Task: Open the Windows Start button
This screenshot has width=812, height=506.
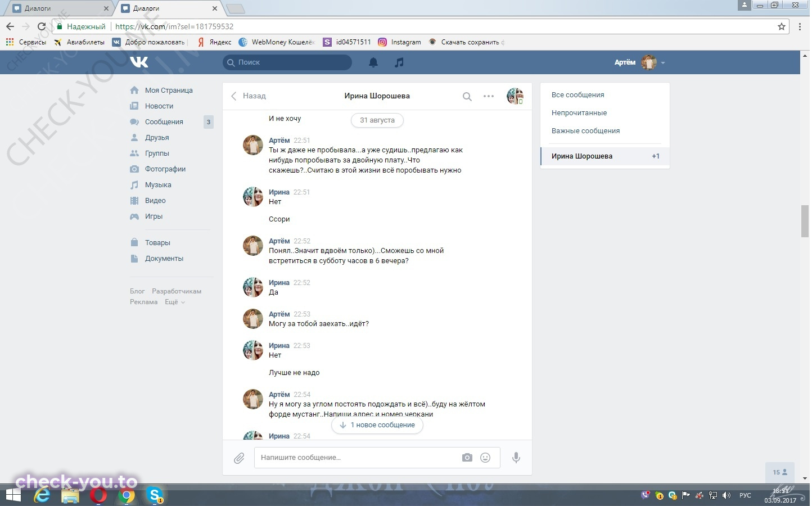Action: [13, 495]
